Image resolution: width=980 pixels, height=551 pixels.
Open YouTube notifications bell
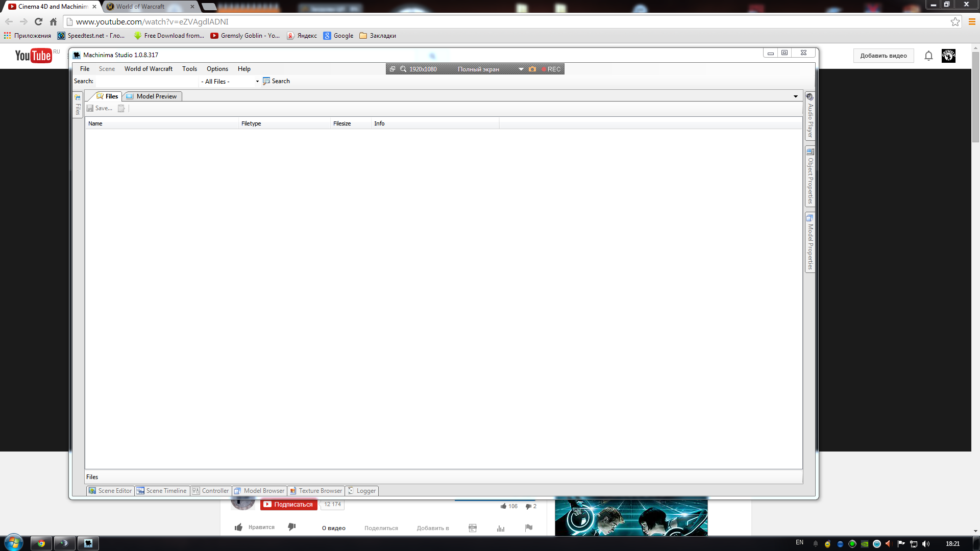point(928,56)
